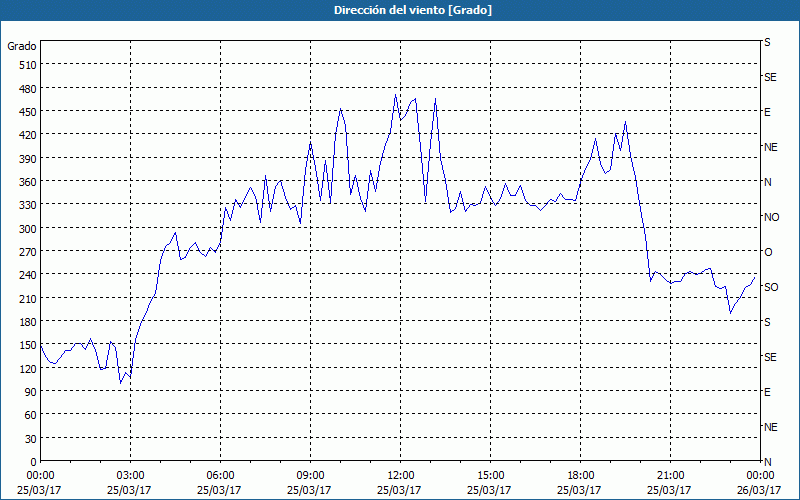
Task: Select the Grado y-axis unit label
Action: (x=22, y=46)
